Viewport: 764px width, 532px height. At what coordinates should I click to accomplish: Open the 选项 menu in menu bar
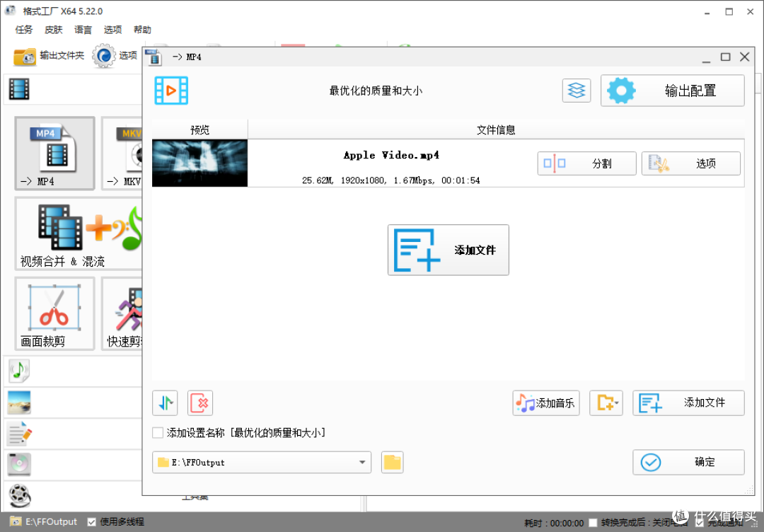coord(113,30)
